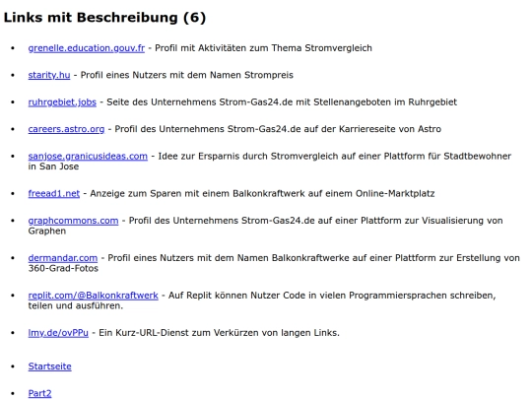Image resolution: width=532 pixels, height=399 pixels.
Task: Visit the ruhrgebiet.jobs link
Action: 62,102
